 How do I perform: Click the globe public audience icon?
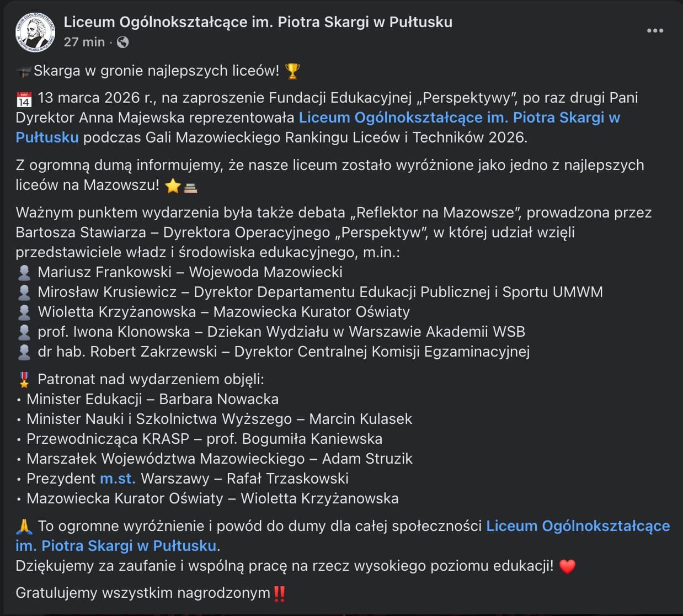[x=123, y=42]
